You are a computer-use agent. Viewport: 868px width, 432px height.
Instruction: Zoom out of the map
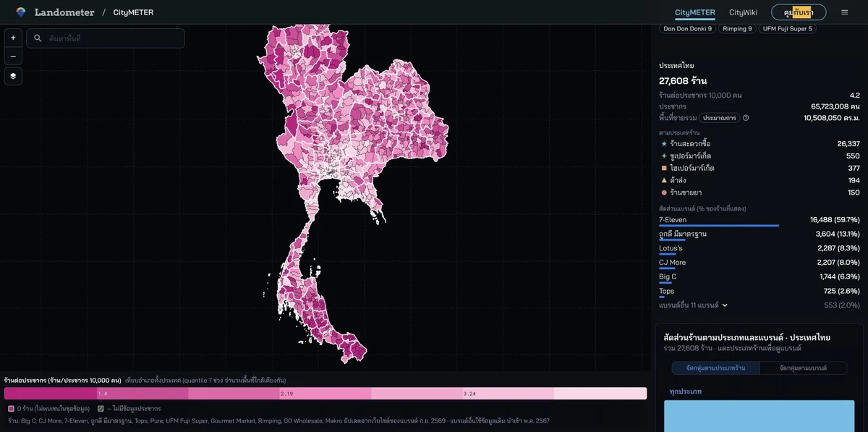click(x=13, y=56)
